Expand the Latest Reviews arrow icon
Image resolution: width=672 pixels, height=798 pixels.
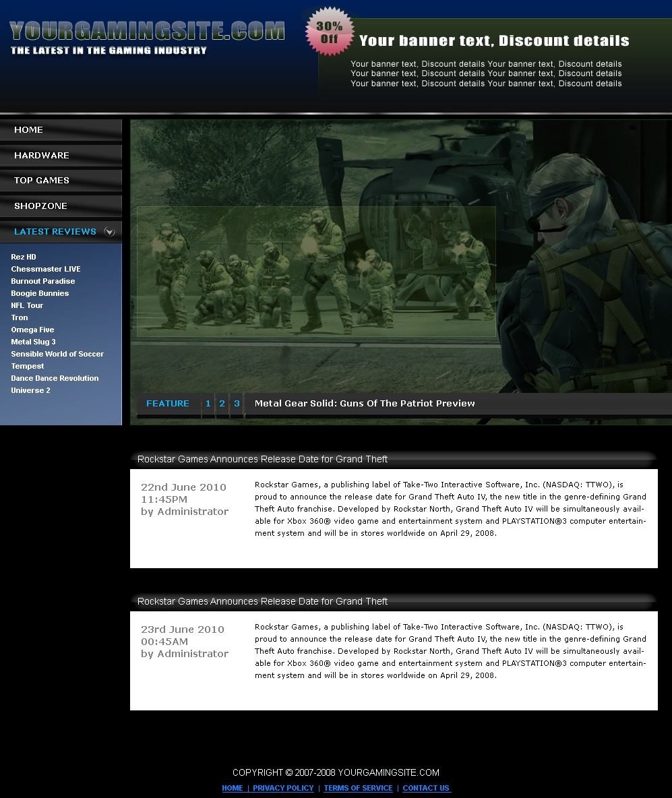(x=109, y=232)
